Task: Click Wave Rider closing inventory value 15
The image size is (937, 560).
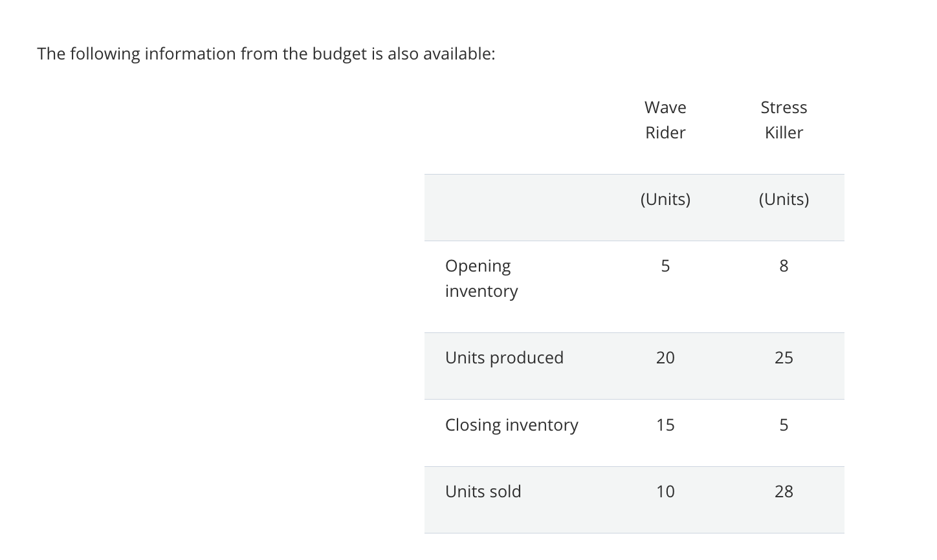Action: [x=665, y=425]
